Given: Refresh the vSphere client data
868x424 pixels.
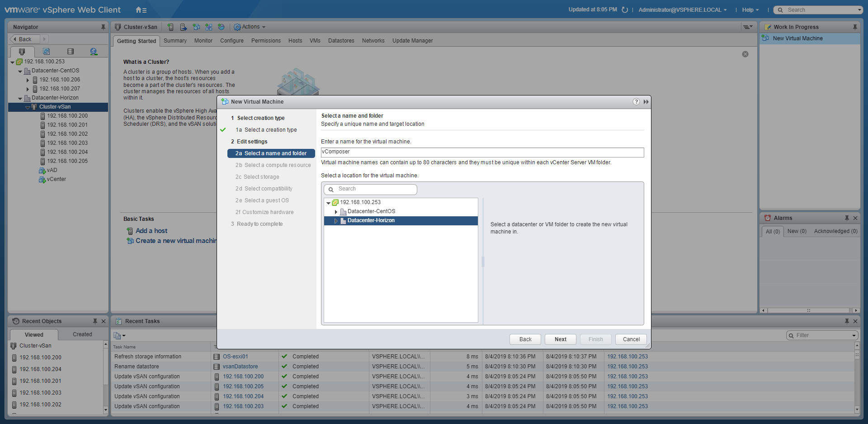Looking at the screenshot, I should [x=625, y=10].
